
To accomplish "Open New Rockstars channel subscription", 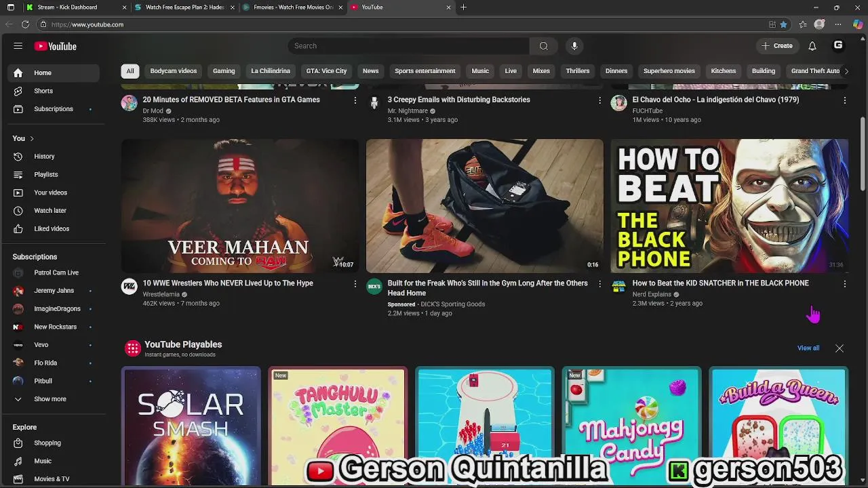I will [x=54, y=327].
